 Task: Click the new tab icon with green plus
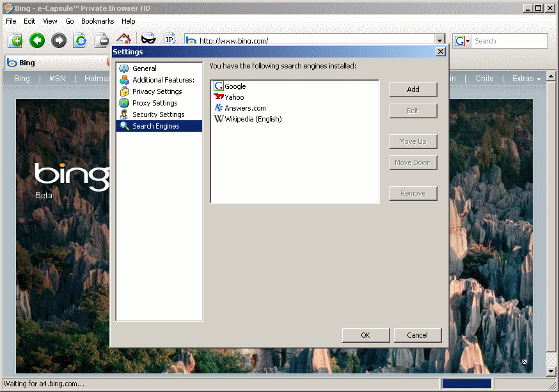pyautogui.click(x=15, y=41)
